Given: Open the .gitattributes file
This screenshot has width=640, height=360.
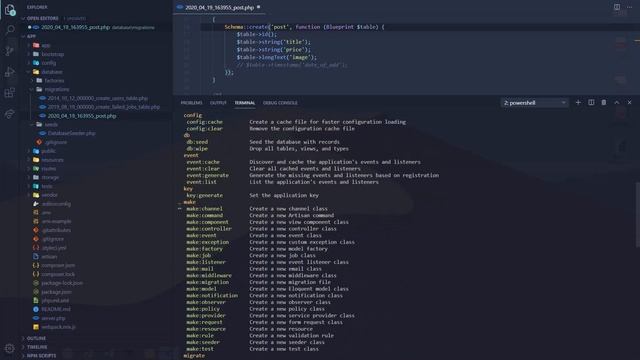Looking at the screenshot, I should [x=56, y=230].
